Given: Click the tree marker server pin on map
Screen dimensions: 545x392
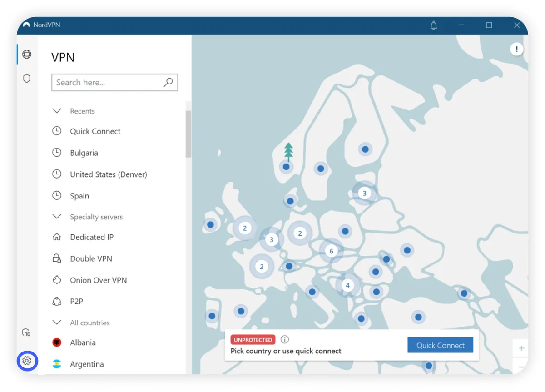Looking at the screenshot, I should (288, 153).
